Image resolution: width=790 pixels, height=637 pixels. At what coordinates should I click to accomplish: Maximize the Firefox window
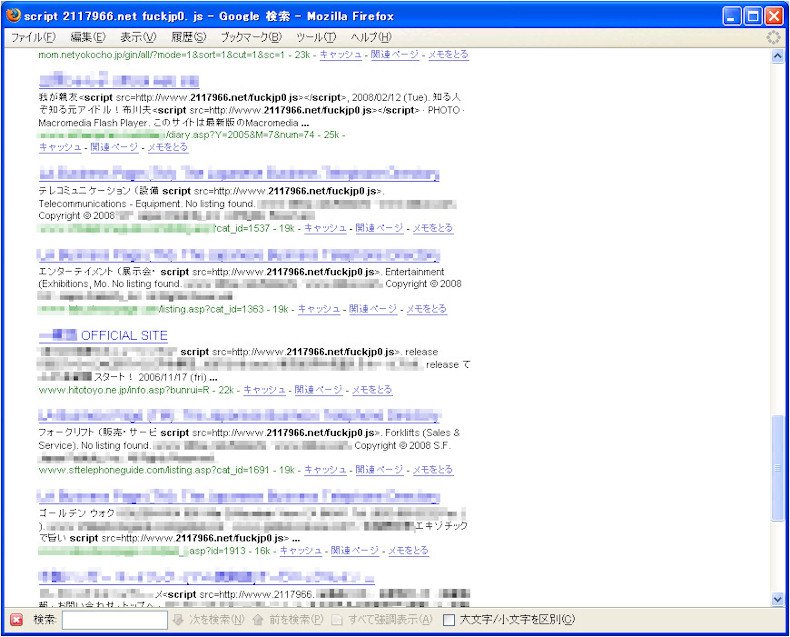(x=753, y=16)
